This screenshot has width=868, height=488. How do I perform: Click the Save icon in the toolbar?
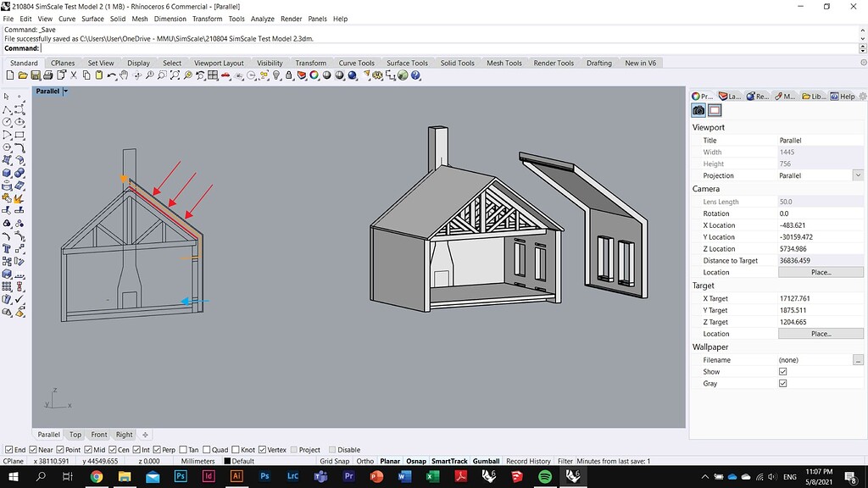click(35, 75)
